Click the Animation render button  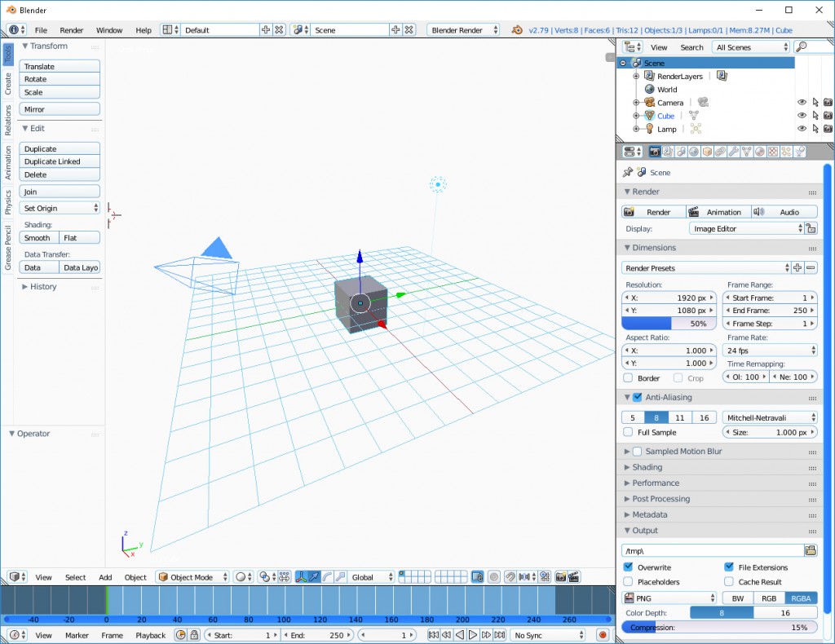coord(718,211)
